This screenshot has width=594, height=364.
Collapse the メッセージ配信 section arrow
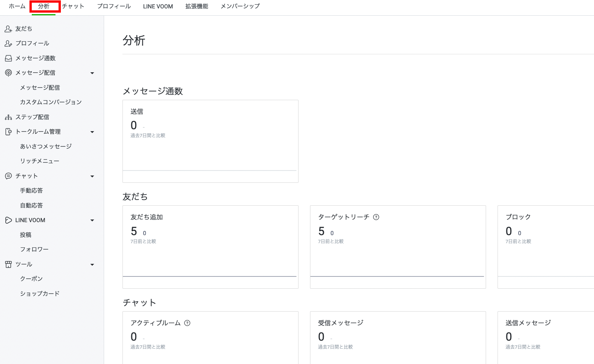pyautogui.click(x=92, y=73)
